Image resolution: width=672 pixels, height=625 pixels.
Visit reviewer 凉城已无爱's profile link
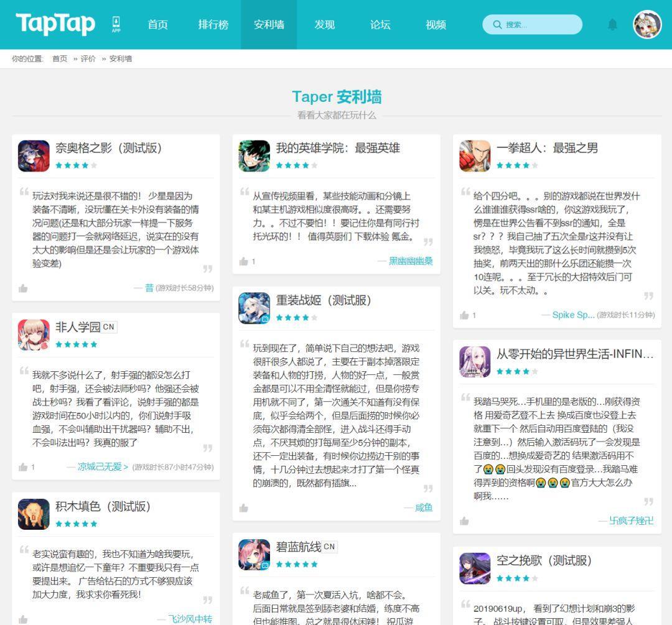(x=103, y=466)
